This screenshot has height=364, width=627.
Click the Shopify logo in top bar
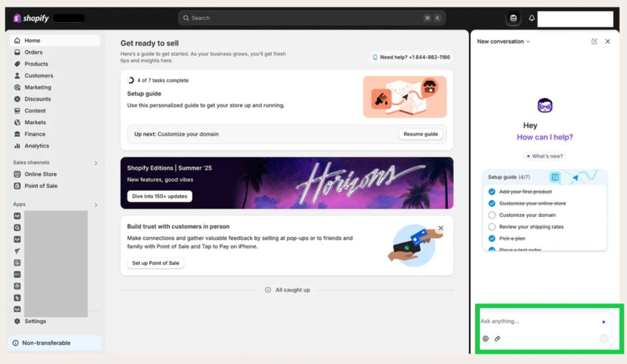point(31,18)
